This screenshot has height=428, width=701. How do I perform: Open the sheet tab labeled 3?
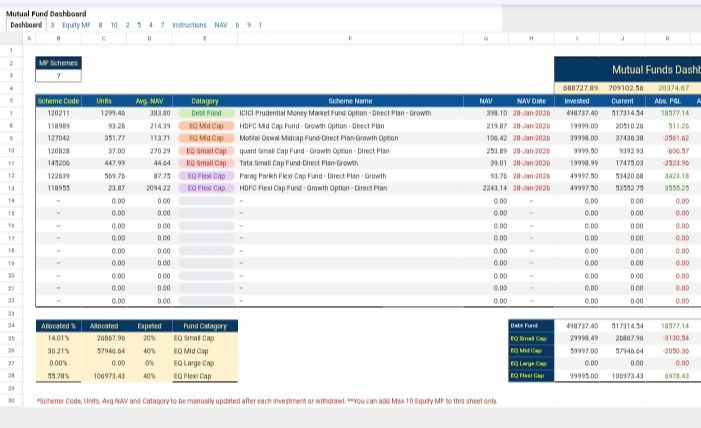click(52, 25)
